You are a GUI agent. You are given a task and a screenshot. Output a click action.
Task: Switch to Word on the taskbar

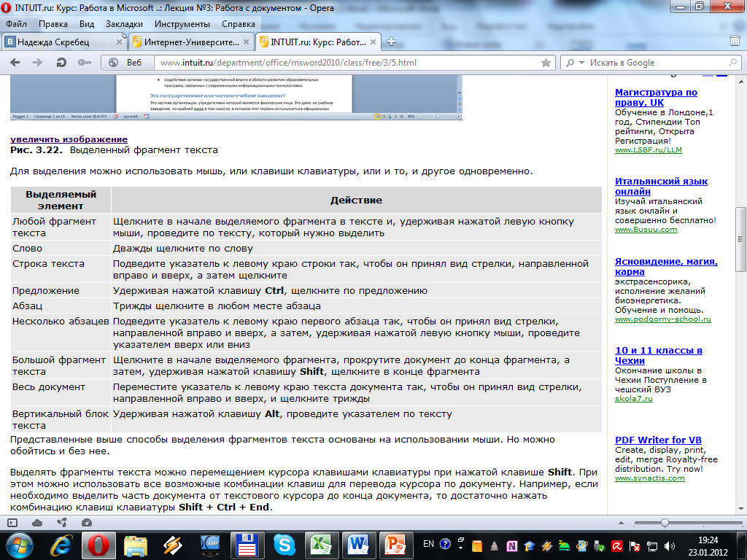pyautogui.click(x=358, y=545)
